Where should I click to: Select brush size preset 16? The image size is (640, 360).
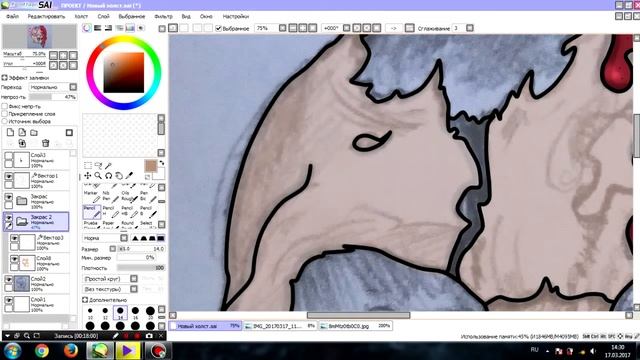[x=135, y=313]
